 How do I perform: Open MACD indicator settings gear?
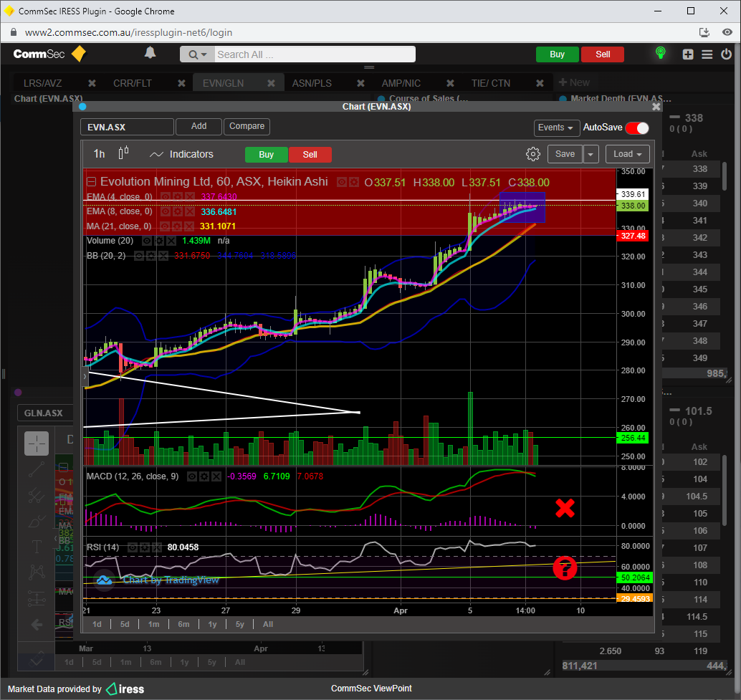tap(204, 476)
